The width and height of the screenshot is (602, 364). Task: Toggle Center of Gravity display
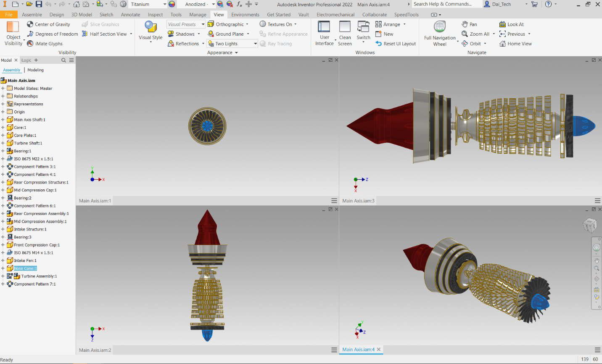pyautogui.click(x=48, y=24)
